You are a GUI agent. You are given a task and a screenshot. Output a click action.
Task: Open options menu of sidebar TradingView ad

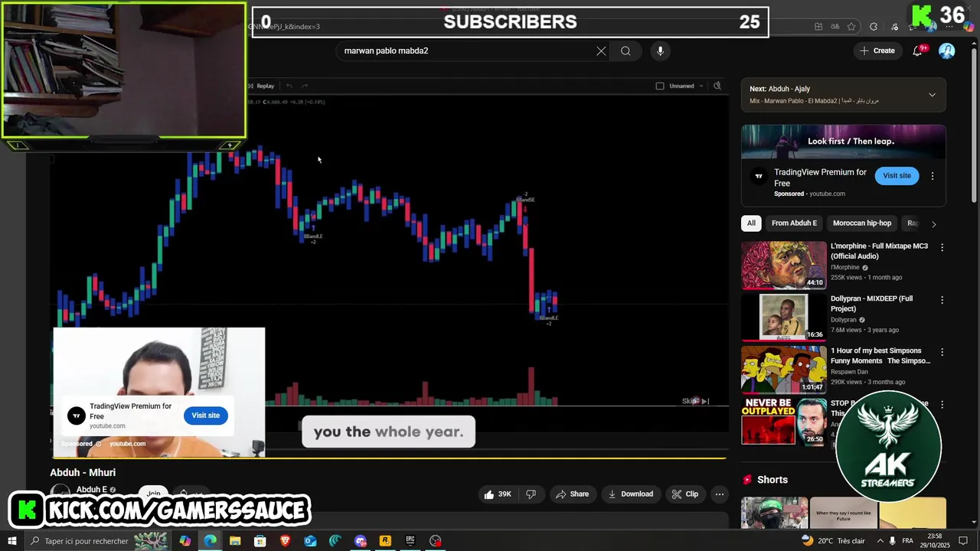932,176
